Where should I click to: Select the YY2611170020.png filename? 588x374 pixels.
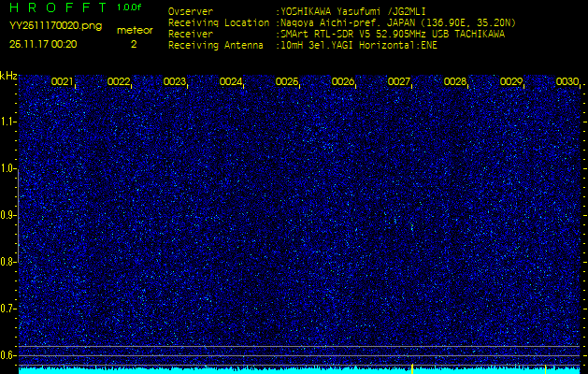[x=55, y=25]
